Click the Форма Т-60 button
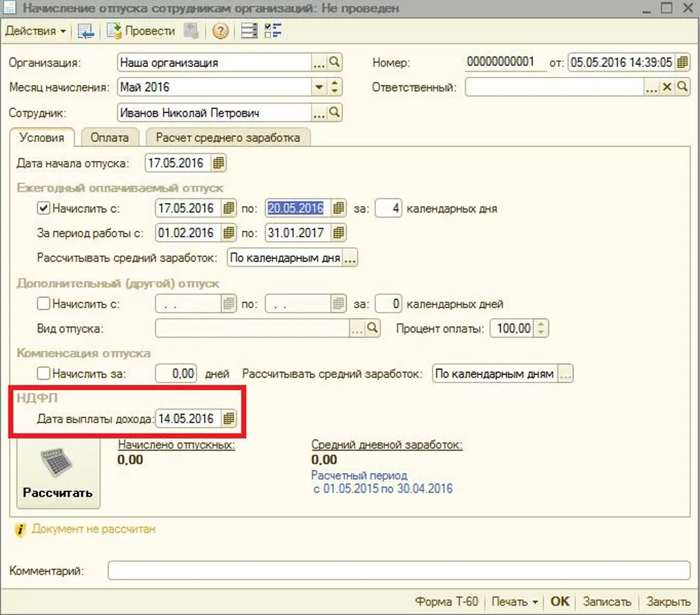The image size is (700, 615). click(x=446, y=601)
